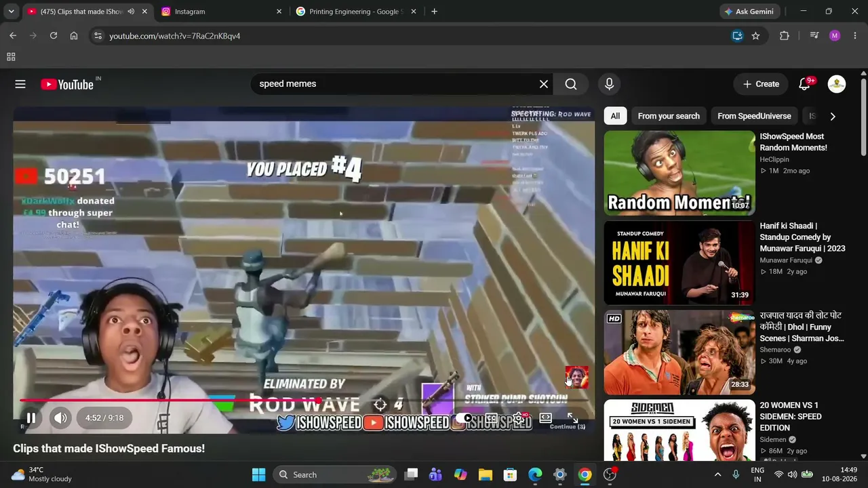Open a new browser tab

click(434, 12)
